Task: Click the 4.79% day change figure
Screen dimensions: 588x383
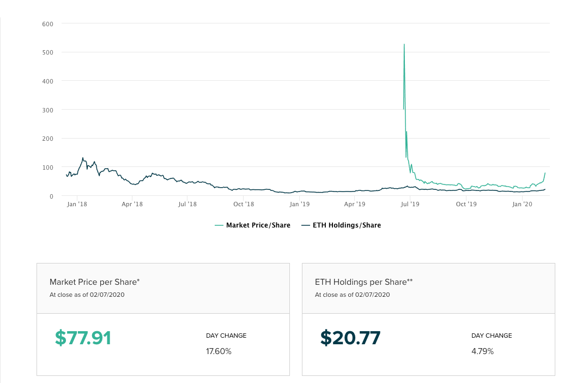Action: (482, 351)
